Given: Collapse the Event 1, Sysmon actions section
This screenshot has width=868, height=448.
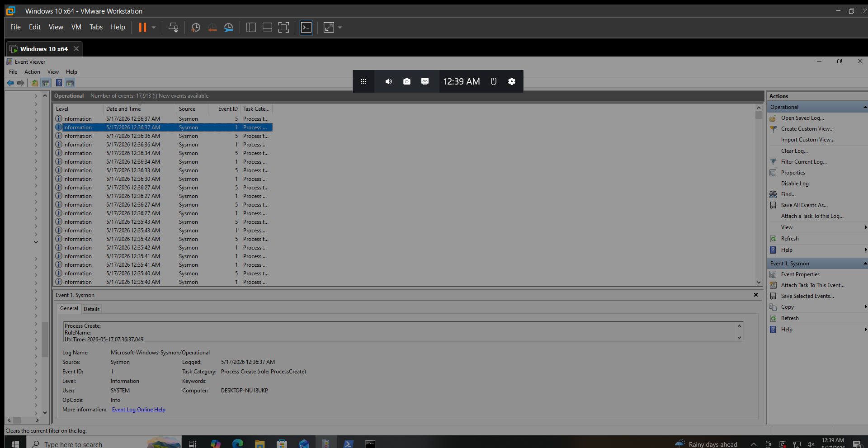Looking at the screenshot, I should [x=865, y=264].
